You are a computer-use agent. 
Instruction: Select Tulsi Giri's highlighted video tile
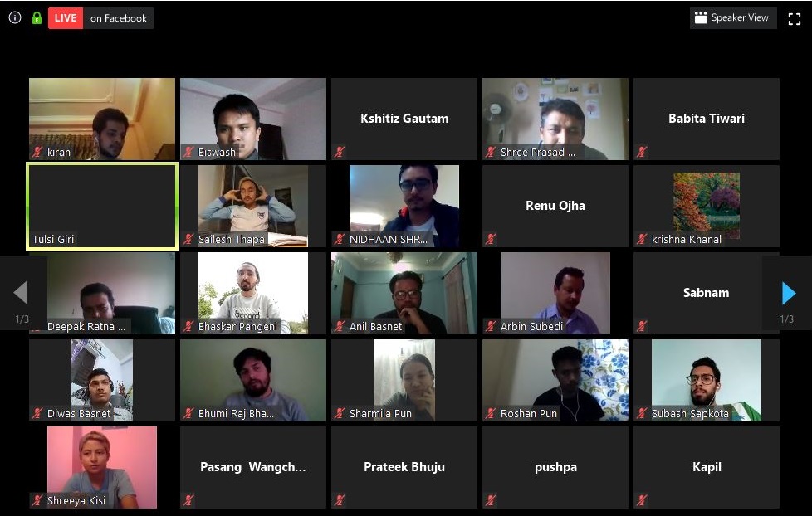coord(102,206)
